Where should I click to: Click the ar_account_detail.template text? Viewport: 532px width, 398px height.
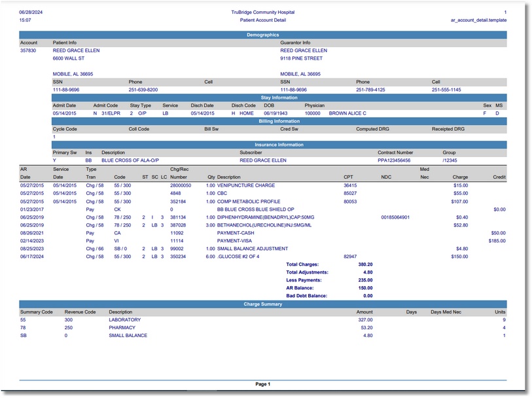(479, 20)
